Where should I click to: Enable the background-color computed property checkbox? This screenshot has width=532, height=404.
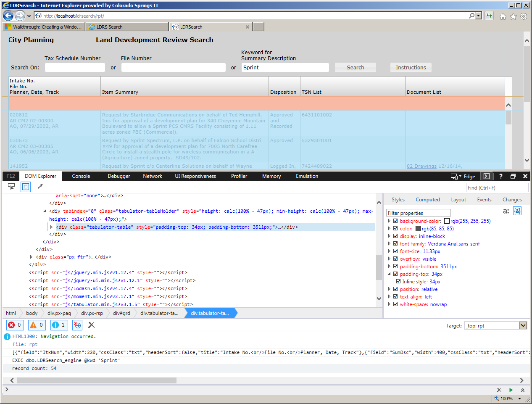395,221
